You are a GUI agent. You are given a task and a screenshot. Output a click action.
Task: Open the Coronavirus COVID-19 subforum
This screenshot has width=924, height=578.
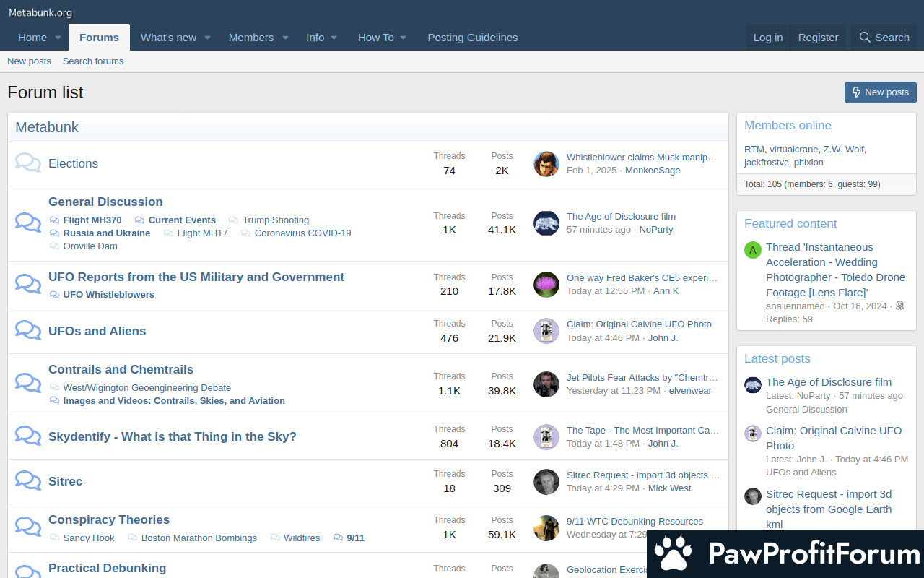coord(302,233)
